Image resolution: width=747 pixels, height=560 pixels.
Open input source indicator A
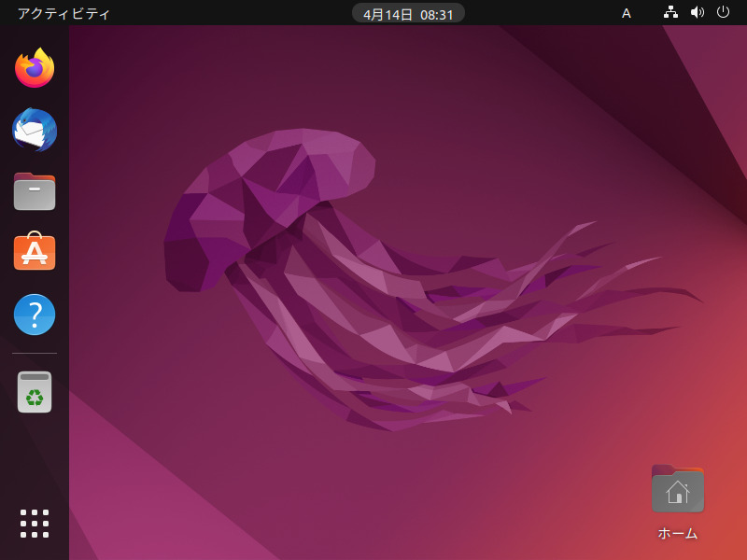point(627,13)
